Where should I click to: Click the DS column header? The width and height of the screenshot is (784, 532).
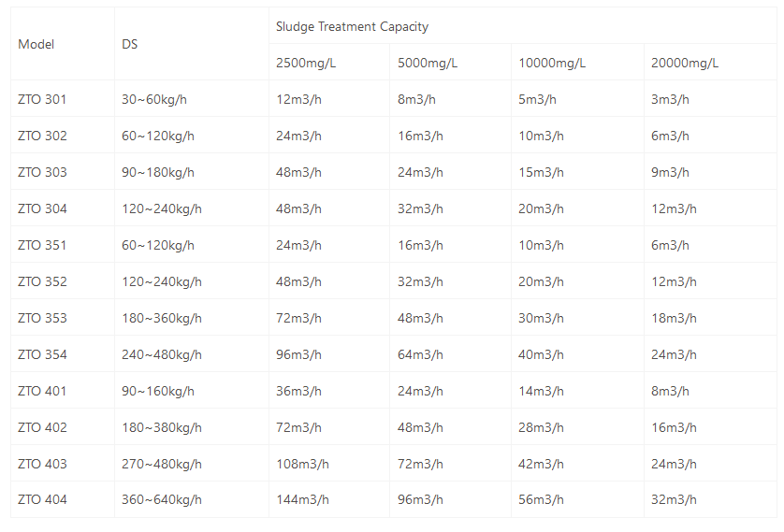130,44
